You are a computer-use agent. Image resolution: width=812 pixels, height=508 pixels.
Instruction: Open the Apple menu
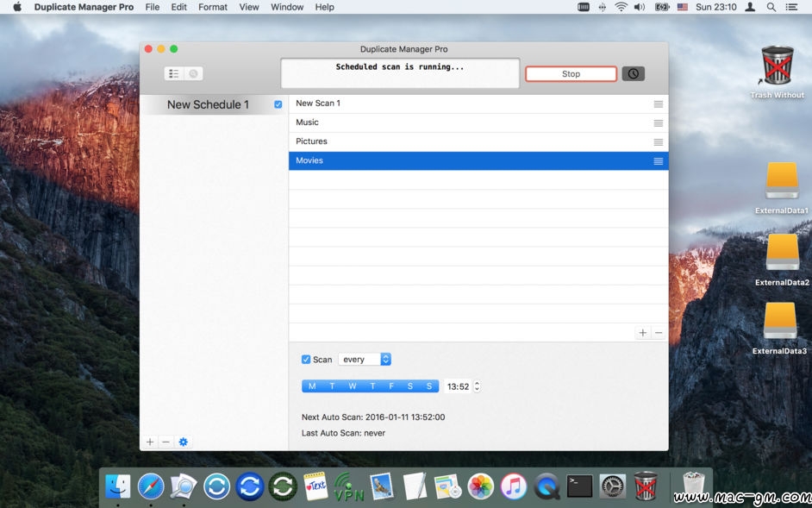[x=17, y=7]
